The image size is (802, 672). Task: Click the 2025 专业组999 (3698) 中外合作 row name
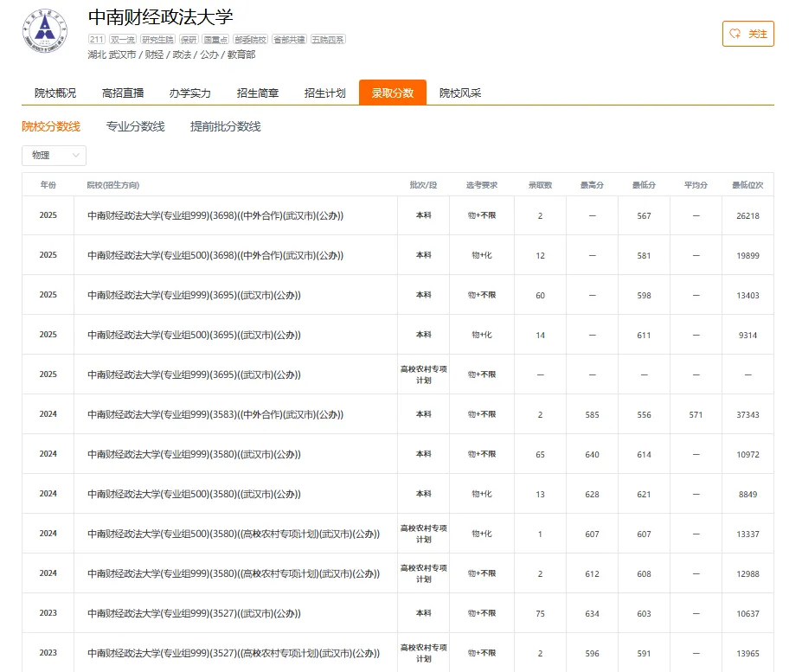[215, 216]
